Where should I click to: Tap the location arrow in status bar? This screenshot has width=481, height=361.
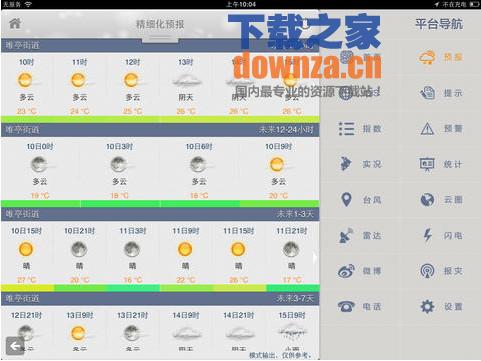[437, 4]
